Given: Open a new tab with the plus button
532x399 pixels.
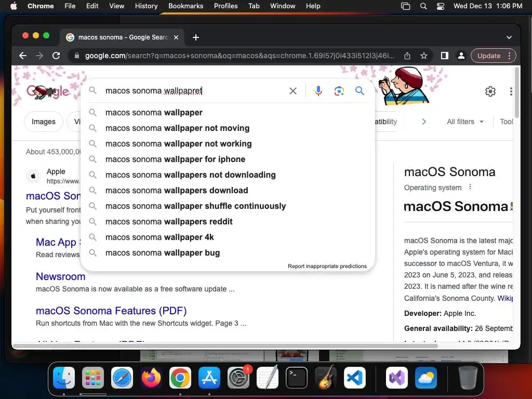Looking at the screenshot, I should (x=196, y=37).
